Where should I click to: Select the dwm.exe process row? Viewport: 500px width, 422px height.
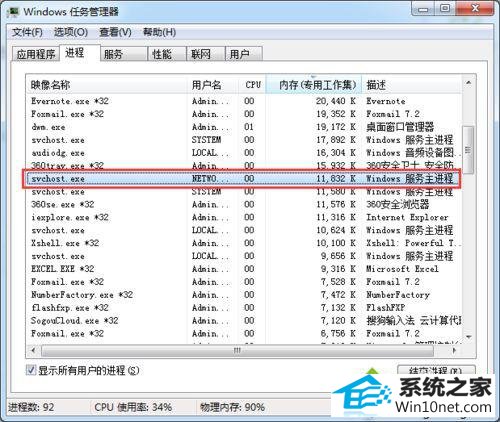(x=244, y=127)
